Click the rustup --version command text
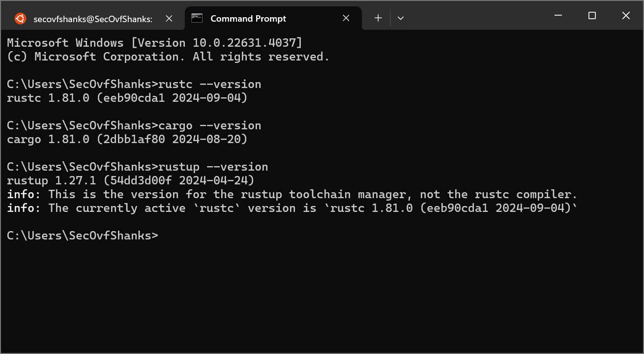Image resolution: width=644 pixels, height=354 pixels. click(x=213, y=167)
